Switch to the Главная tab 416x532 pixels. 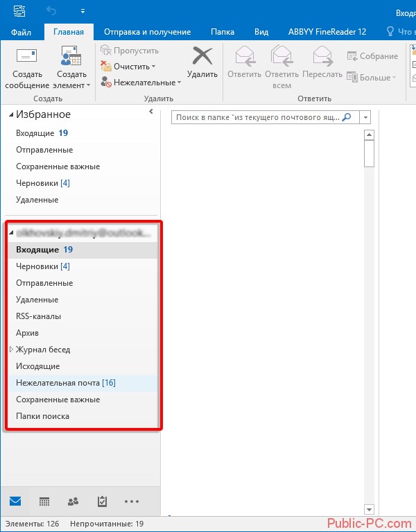coord(69,32)
